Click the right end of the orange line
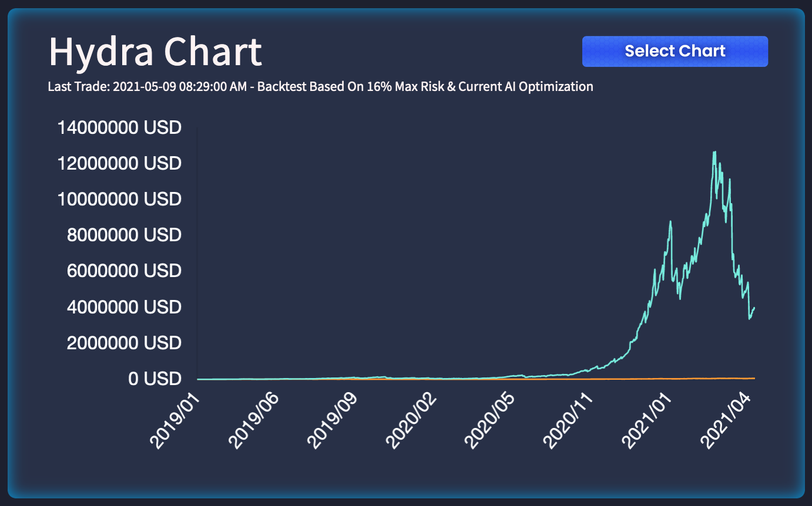The width and height of the screenshot is (812, 506). (x=754, y=379)
